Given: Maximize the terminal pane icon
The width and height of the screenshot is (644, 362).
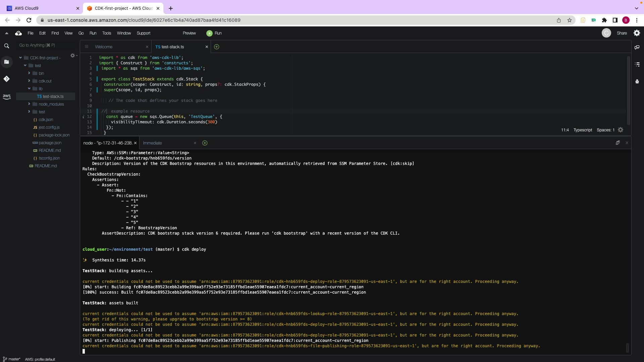Looking at the screenshot, I should (618, 143).
